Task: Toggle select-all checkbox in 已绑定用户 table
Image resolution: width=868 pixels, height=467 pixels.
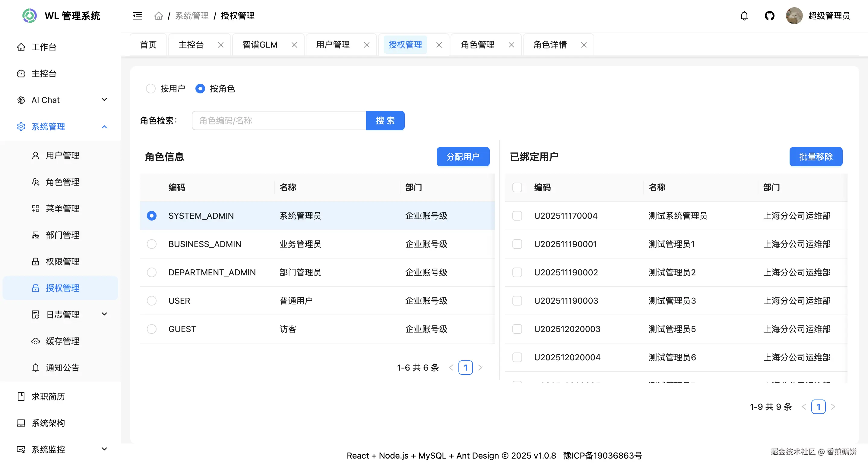Action: (x=517, y=187)
